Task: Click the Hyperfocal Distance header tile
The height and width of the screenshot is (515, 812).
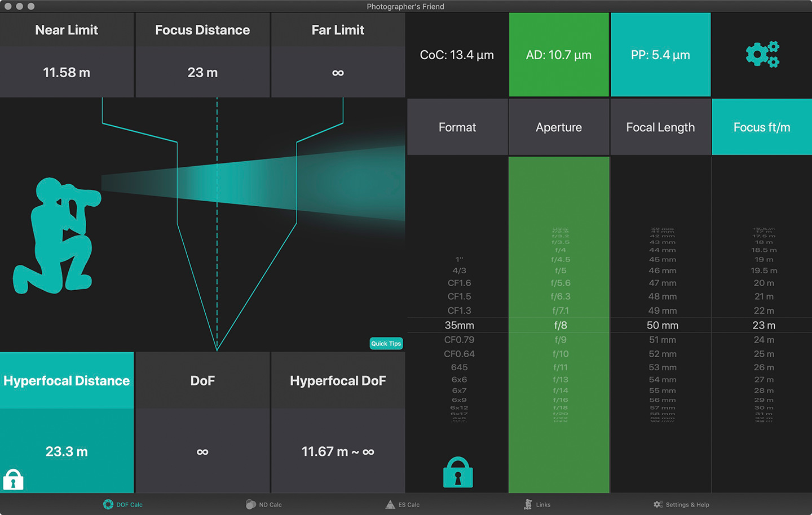Action: (67, 381)
